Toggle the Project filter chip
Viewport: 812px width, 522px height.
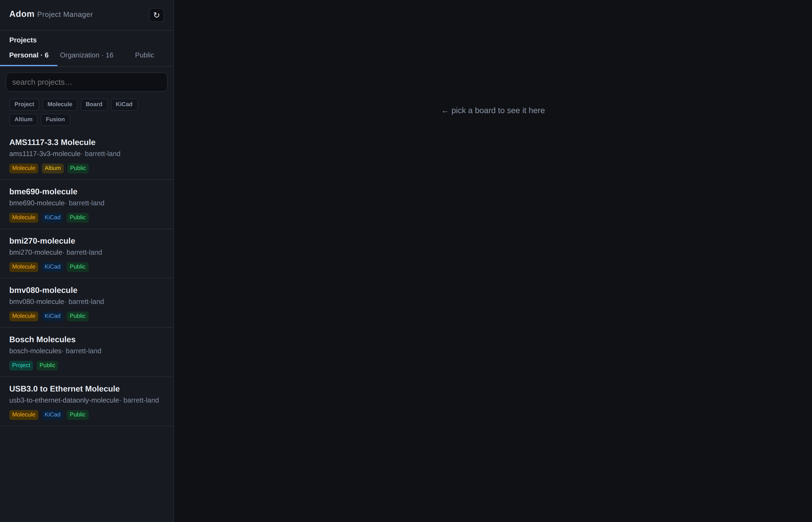[24, 104]
